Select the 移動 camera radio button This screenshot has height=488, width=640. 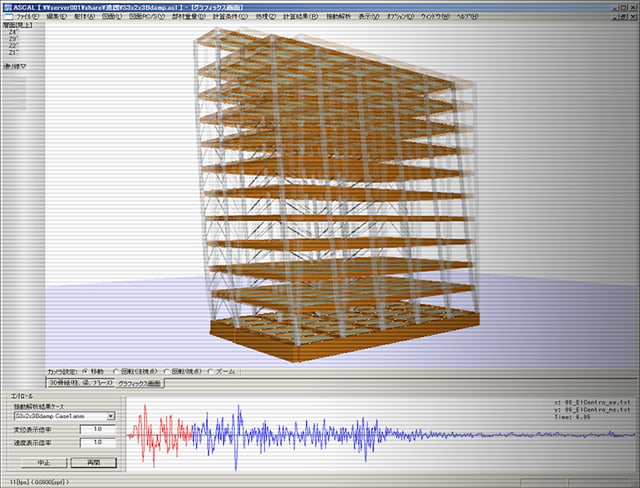(x=84, y=371)
